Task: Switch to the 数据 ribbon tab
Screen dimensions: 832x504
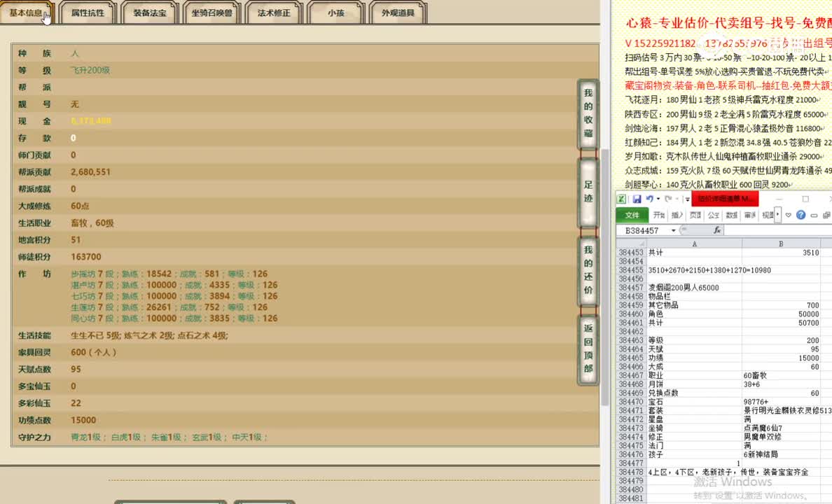Action: point(732,216)
